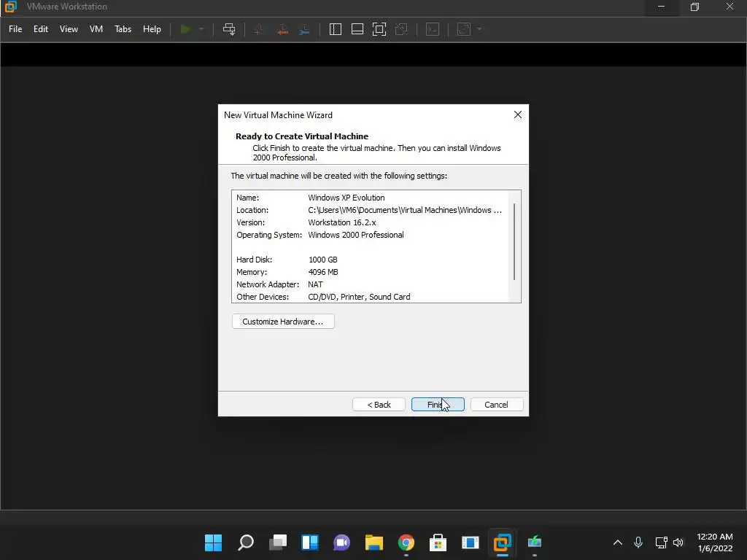Open the Widgets taskbar icon
Screen dimensions: 747x560
click(x=309, y=542)
